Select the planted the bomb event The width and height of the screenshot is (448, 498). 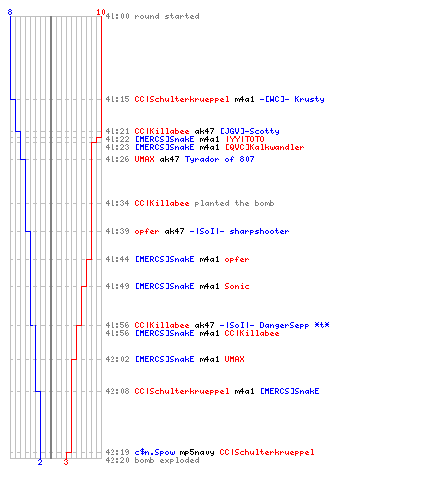click(189, 203)
